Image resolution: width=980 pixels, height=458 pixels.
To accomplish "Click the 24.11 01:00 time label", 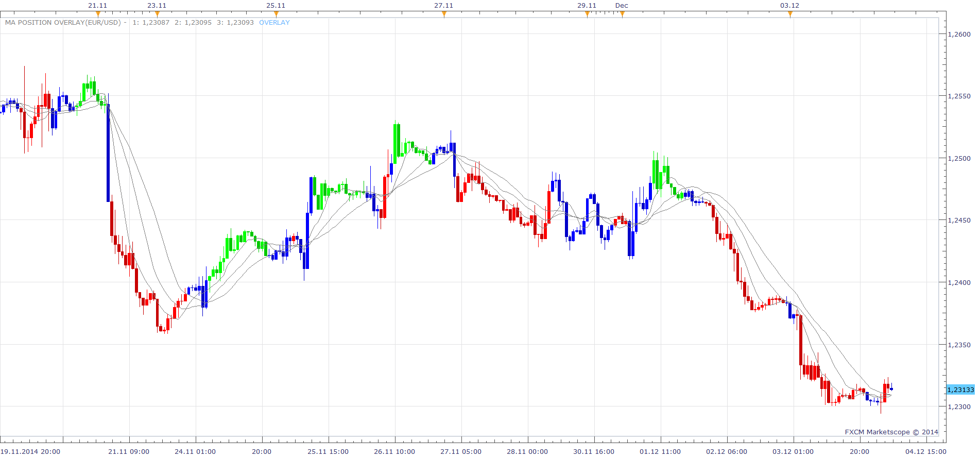I will tap(195, 452).
